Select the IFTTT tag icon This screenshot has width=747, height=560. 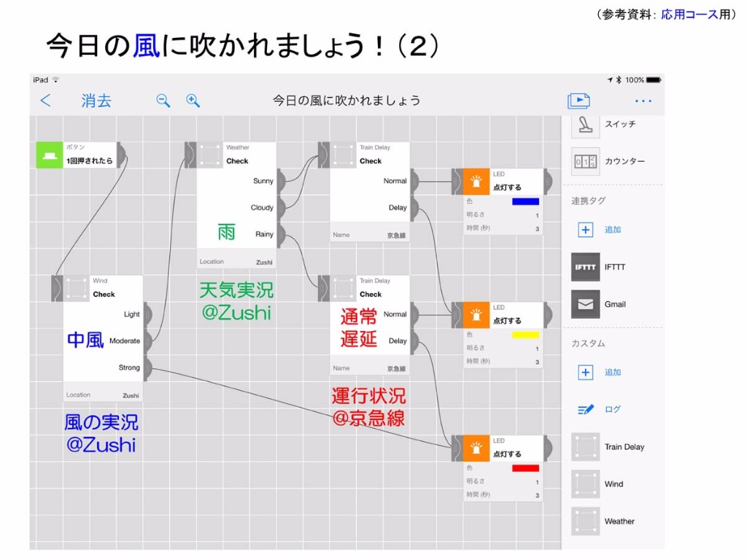point(586,267)
